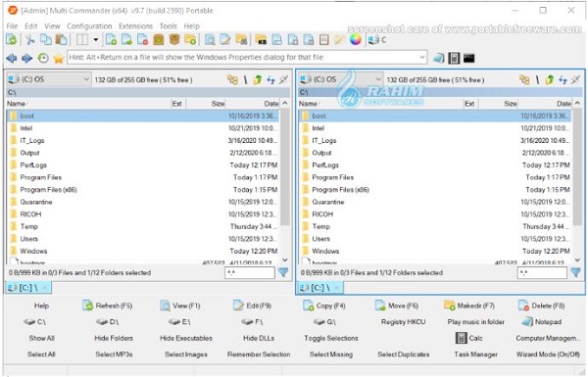588x377 pixels.
Task: Sort left panel by Name column
Action: click(88, 104)
